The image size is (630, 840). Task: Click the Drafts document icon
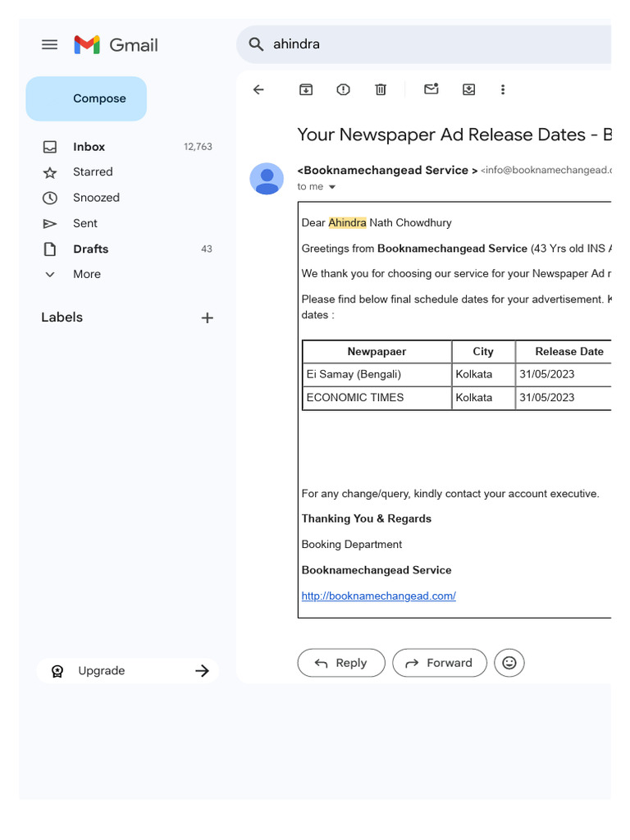point(50,249)
